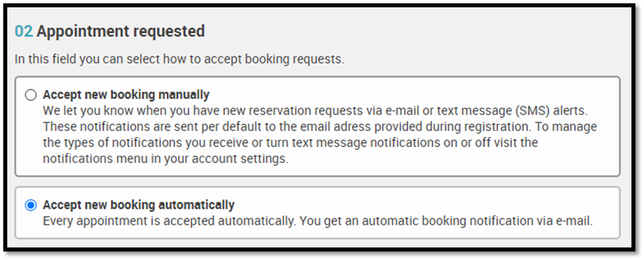Click the 'Appointment requested' section heading
The height and width of the screenshot is (260, 644).
click(x=120, y=31)
